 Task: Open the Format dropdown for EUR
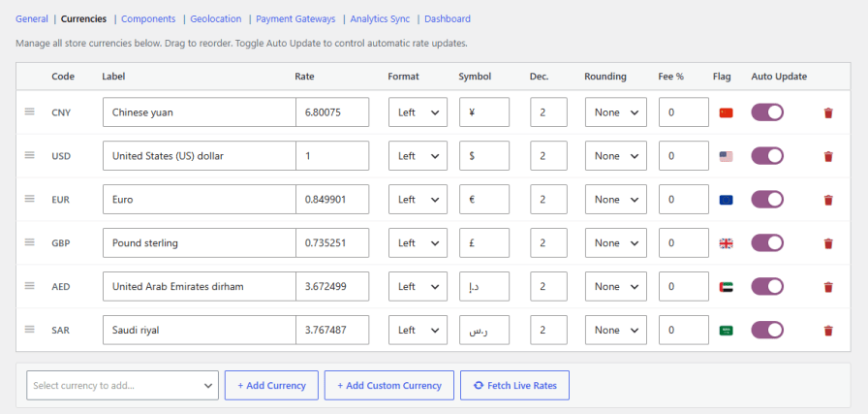[x=418, y=200]
